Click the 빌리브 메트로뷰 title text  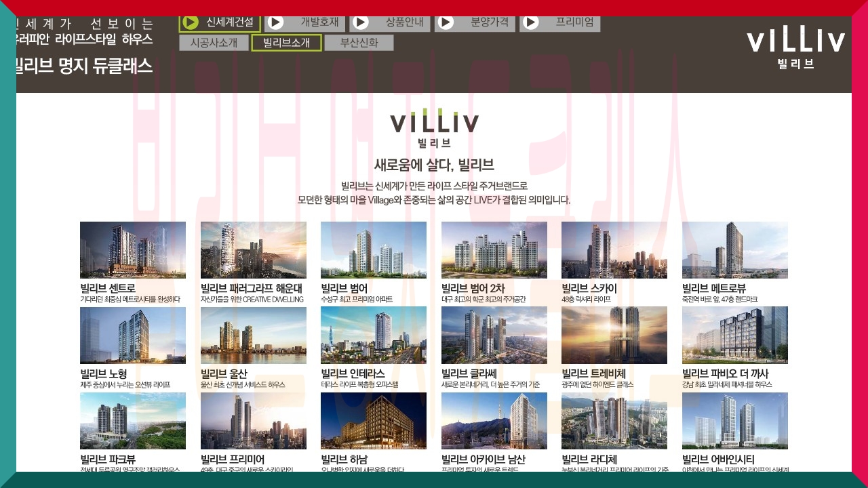coord(714,288)
